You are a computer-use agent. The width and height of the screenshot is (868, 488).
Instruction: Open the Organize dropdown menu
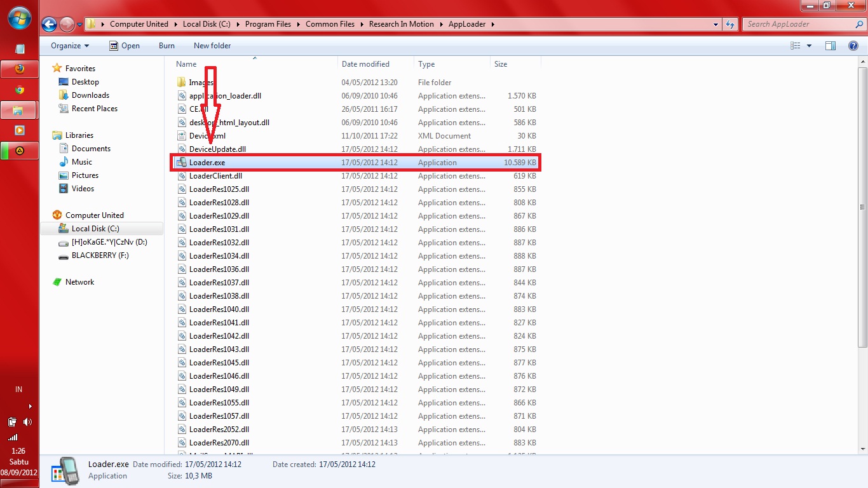(70, 46)
